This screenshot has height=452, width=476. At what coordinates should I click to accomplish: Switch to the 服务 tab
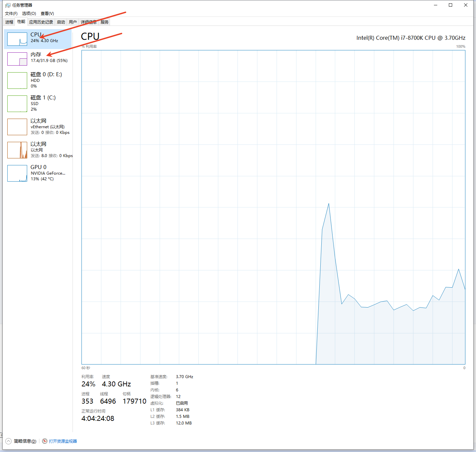coord(105,22)
